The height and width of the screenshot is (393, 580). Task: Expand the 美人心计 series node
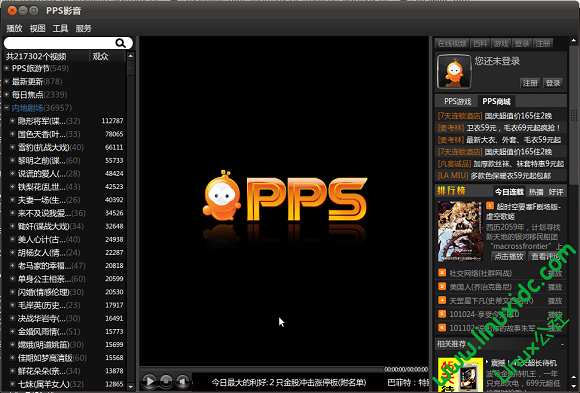(13, 239)
